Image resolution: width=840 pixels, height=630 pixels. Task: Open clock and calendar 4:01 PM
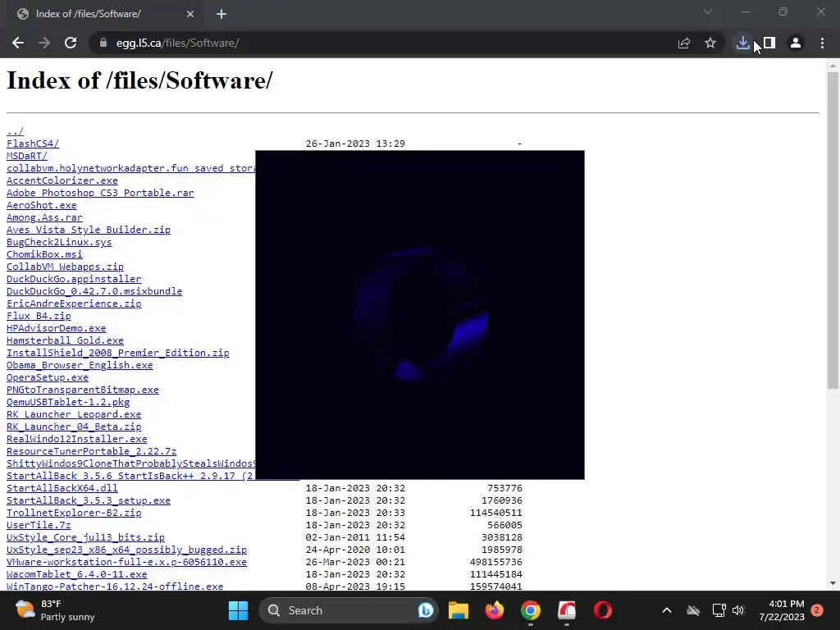782,610
